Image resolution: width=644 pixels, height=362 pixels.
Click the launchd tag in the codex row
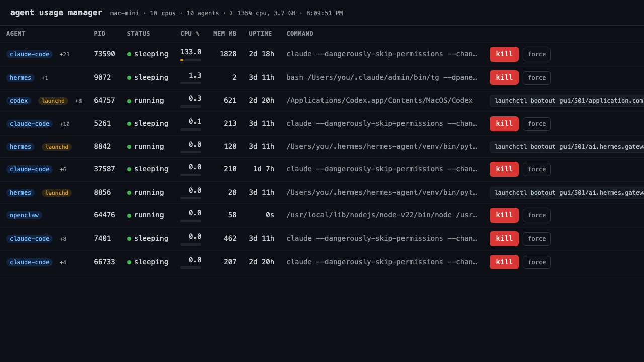click(x=53, y=101)
